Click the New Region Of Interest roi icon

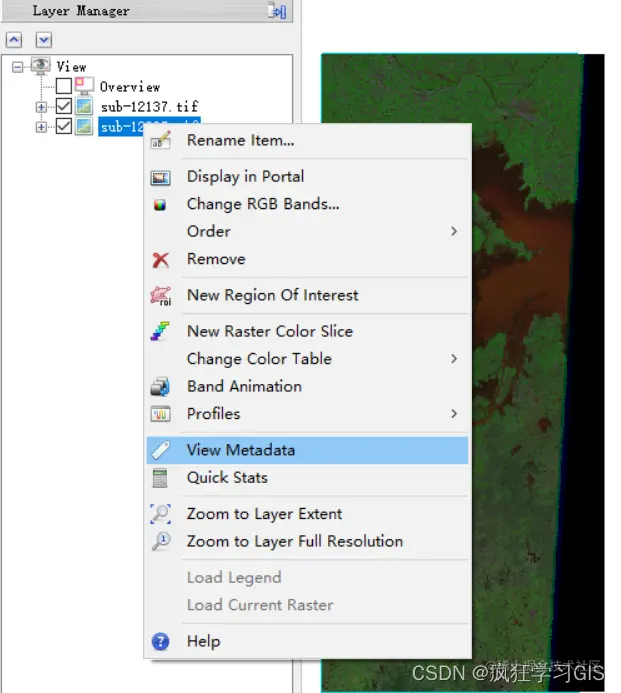pos(161,296)
